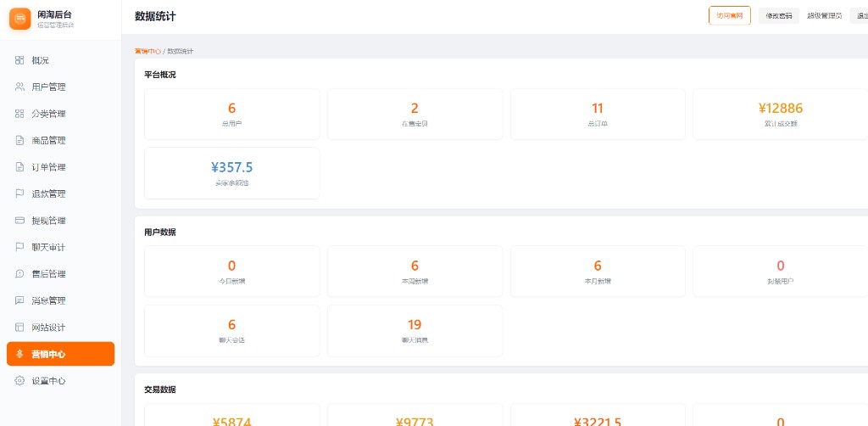Viewport: 868px width, 426px height.
Task: Click the 营销中心 icon in sidebar
Action: (19, 354)
